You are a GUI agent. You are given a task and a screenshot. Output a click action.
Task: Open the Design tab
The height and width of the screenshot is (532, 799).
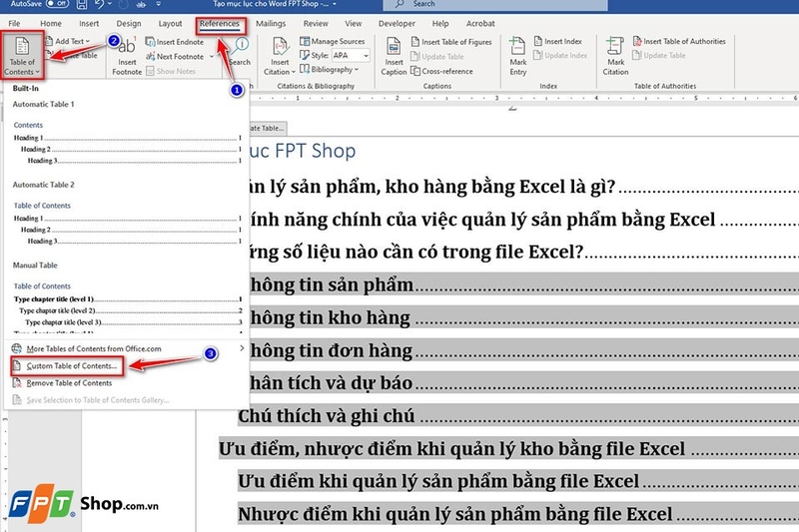click(129, 23)
